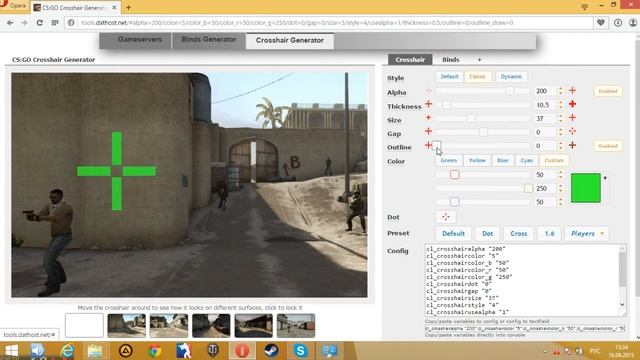640x360 pixels.
Task: Click the red color value stepper arrows
Action: (560, 175)
